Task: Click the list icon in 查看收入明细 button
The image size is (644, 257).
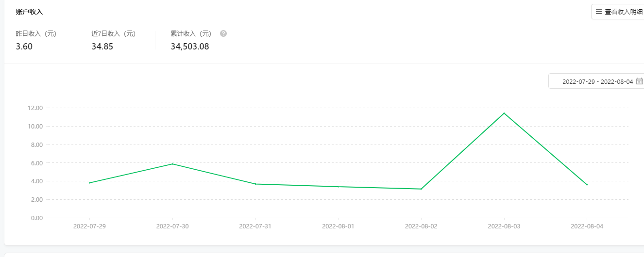Action: (599, 12)
